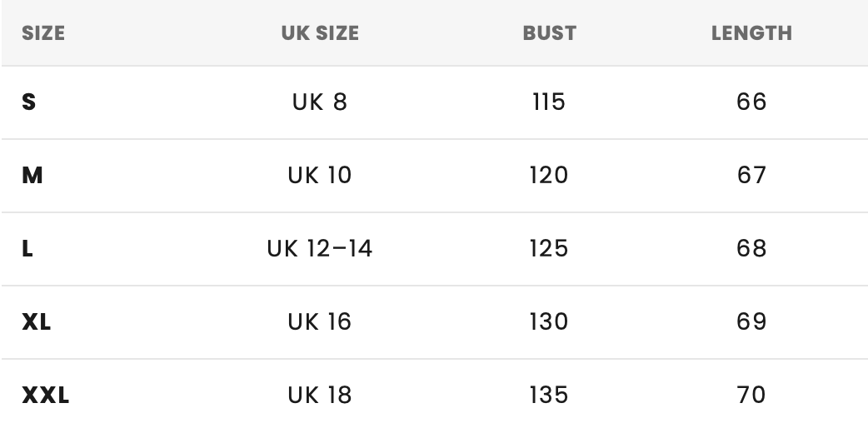The width and height of the screenshot is (868, 433).
Task: Click the UK 10 cell
Action: [x=320, y=176]
